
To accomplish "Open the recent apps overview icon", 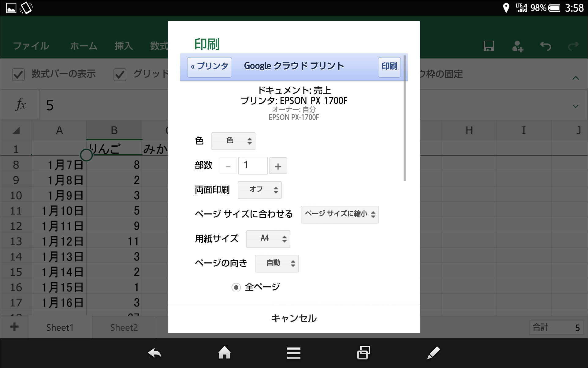I will coord(363,353).
